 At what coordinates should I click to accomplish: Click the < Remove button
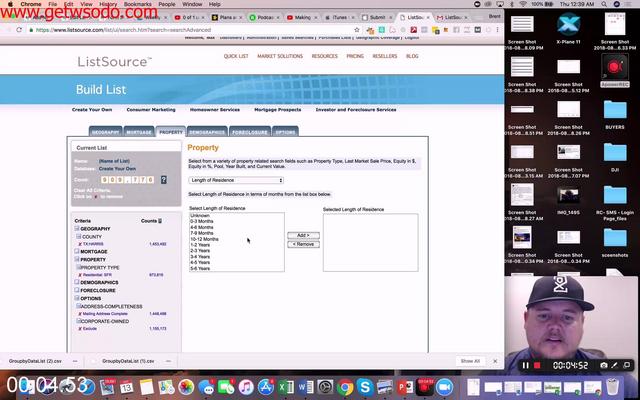pyautogui.click(x=303, y=244)
